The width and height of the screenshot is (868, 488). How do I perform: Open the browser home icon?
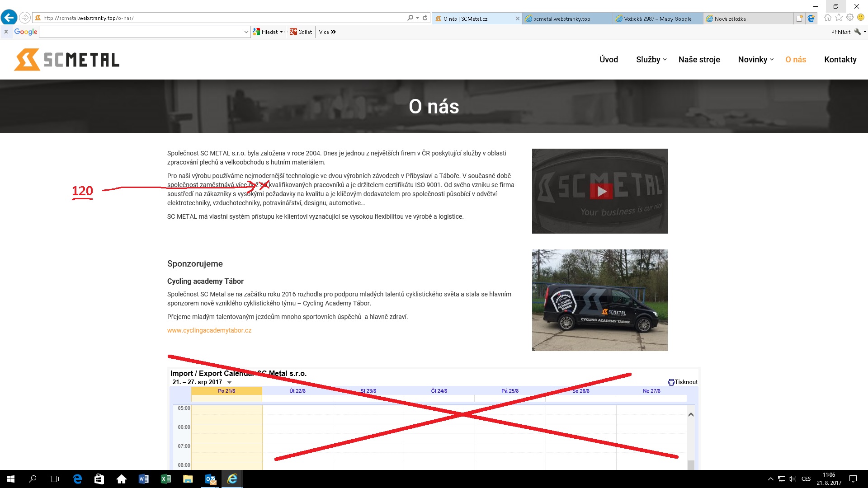(x=828, y=18)
